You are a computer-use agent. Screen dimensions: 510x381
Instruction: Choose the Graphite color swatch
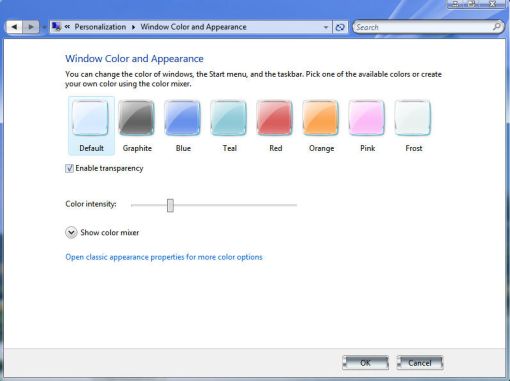[137, 126]
